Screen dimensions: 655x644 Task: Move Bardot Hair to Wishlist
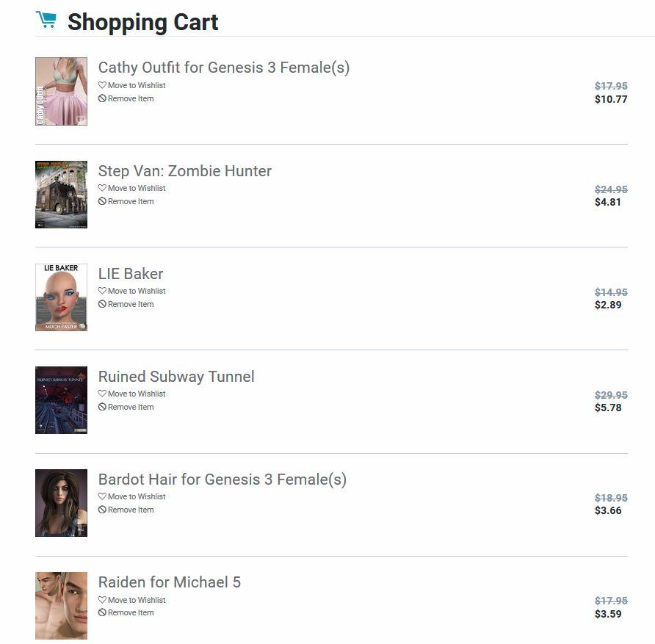[136, 496]
